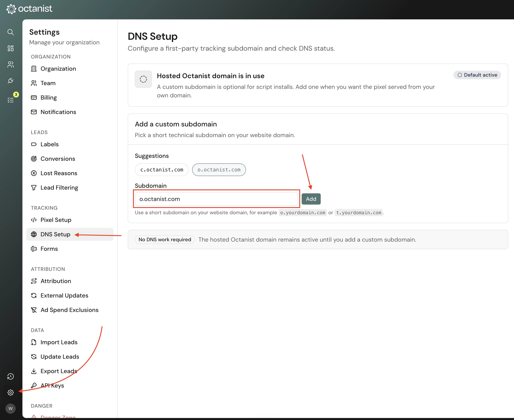Click the Notifications envelope icon
The width and height of the screenshot is (514, 420).
pyautogui.click(x=34, y=112)
